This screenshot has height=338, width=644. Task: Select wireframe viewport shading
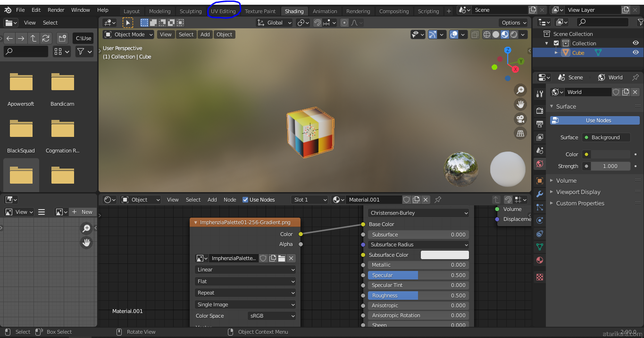pos(487,34)
